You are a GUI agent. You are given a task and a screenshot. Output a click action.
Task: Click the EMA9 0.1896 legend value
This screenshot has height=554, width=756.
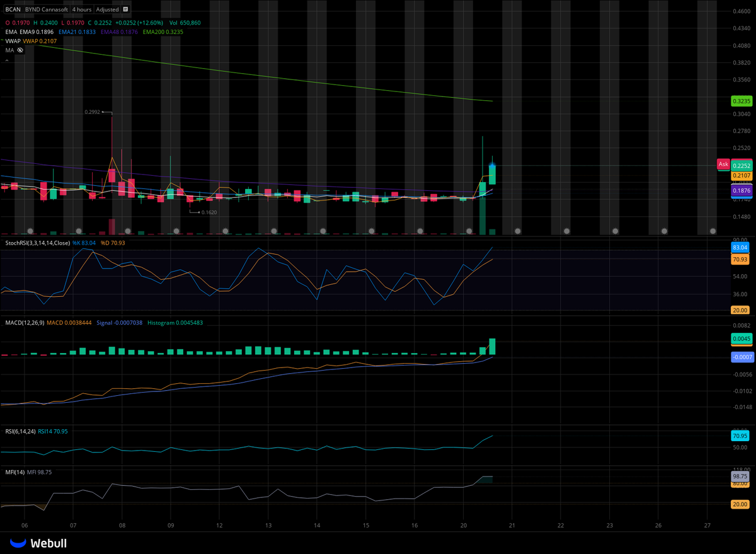[x=37, y=32]
